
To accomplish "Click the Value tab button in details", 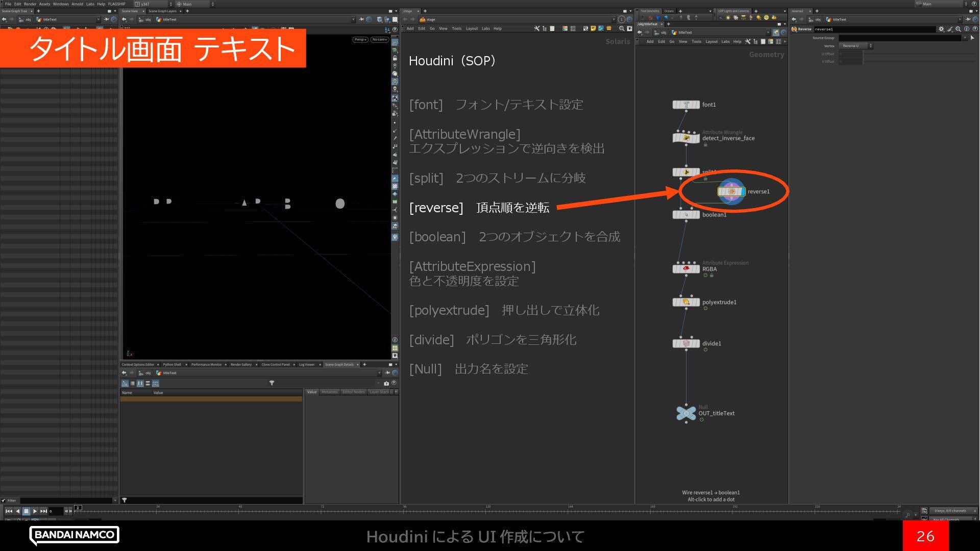I will click(312, 392).
